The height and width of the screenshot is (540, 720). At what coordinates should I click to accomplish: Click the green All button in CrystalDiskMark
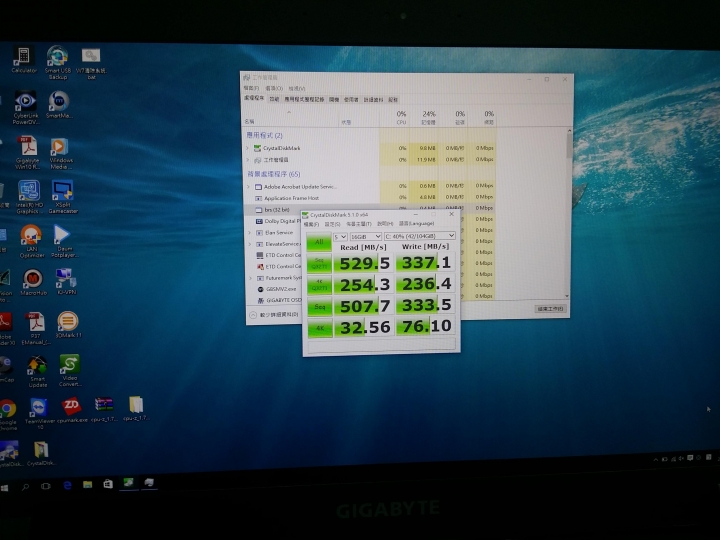point(319,242)
